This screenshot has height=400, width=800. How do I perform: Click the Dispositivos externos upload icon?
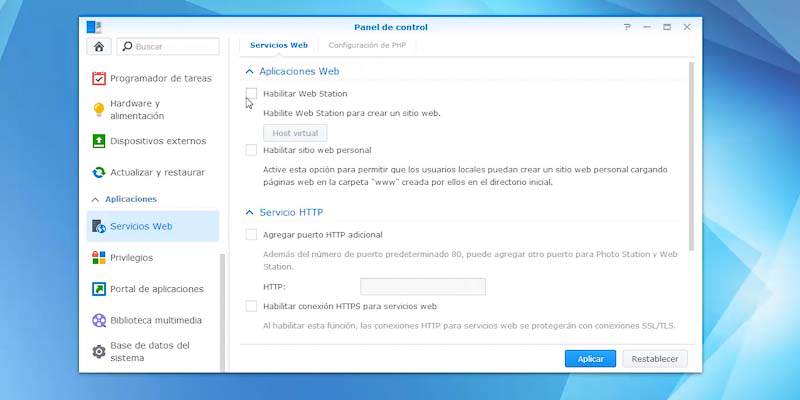coord(98,141)
